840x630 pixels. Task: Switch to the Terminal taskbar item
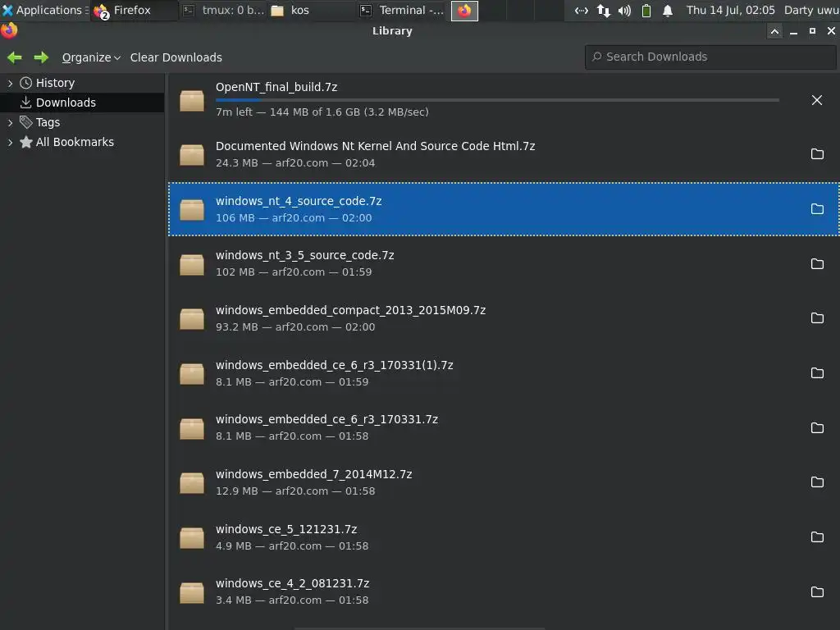point(402,10)
